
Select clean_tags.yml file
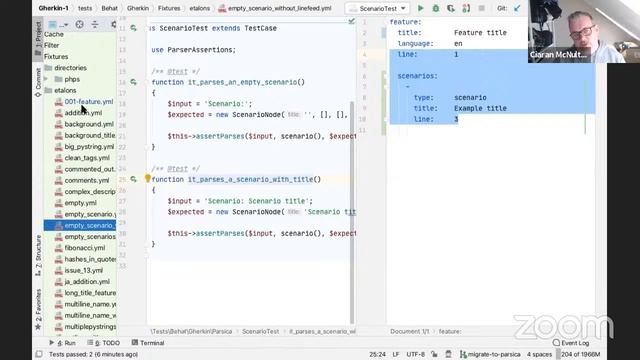[87, 158]
